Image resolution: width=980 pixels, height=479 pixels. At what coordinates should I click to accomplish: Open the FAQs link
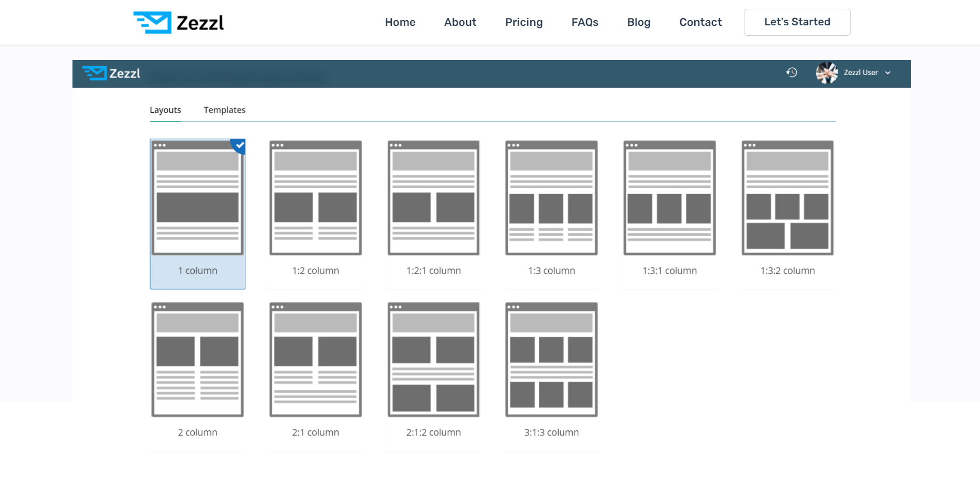(585, 22)
